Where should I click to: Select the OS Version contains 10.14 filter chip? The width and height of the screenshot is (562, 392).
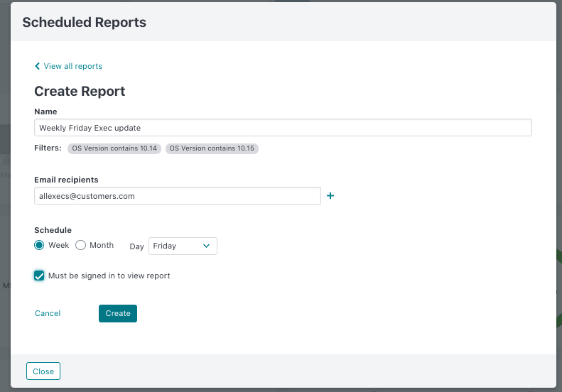[114, 148]
